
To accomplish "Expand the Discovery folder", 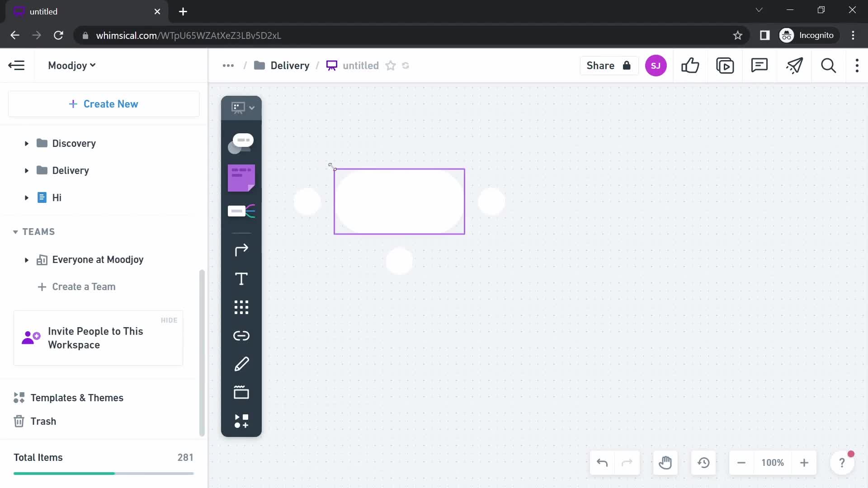I will click(x=26, y=143).
